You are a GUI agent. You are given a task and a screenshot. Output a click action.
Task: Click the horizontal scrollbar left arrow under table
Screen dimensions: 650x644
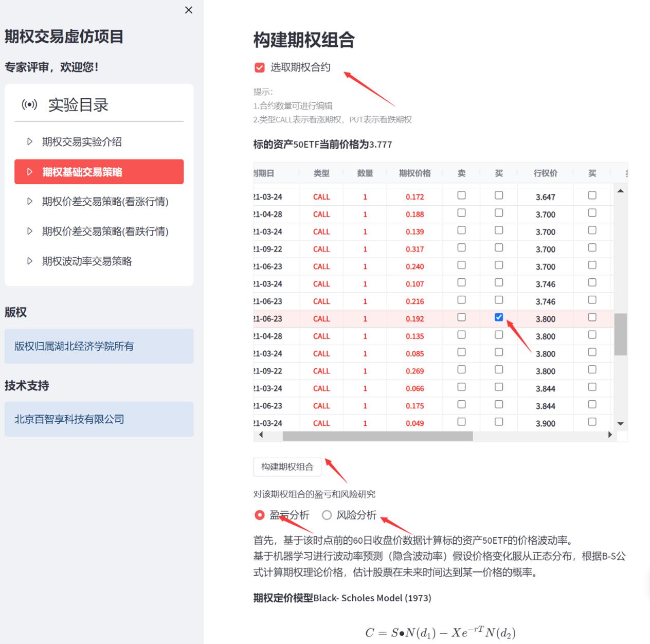pos(261,435)
